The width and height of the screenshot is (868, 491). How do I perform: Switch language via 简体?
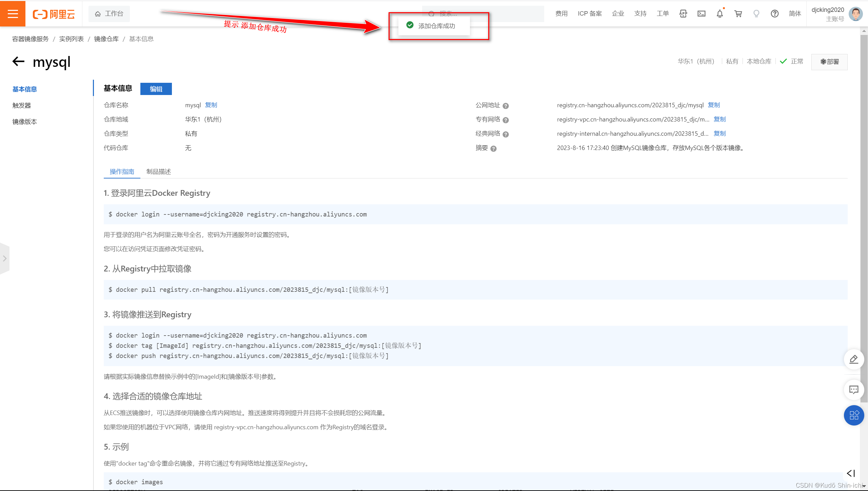(x=795, y=14)
